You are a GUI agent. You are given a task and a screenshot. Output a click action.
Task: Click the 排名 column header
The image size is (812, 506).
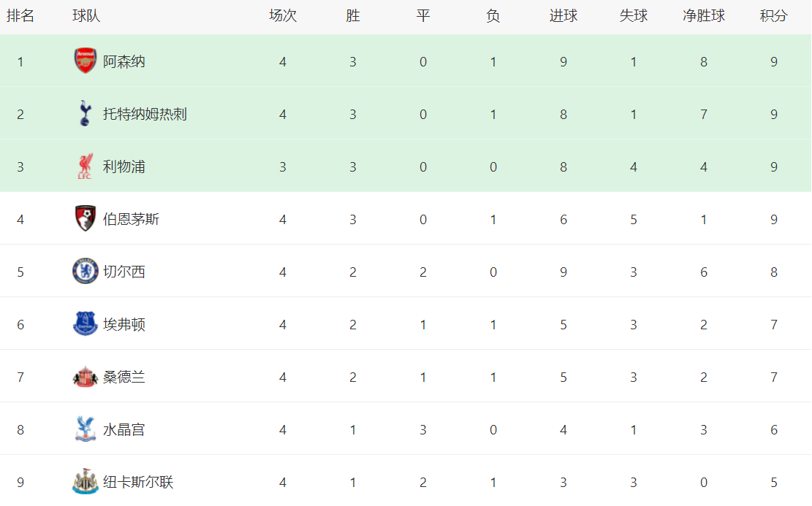coord(20,16)
